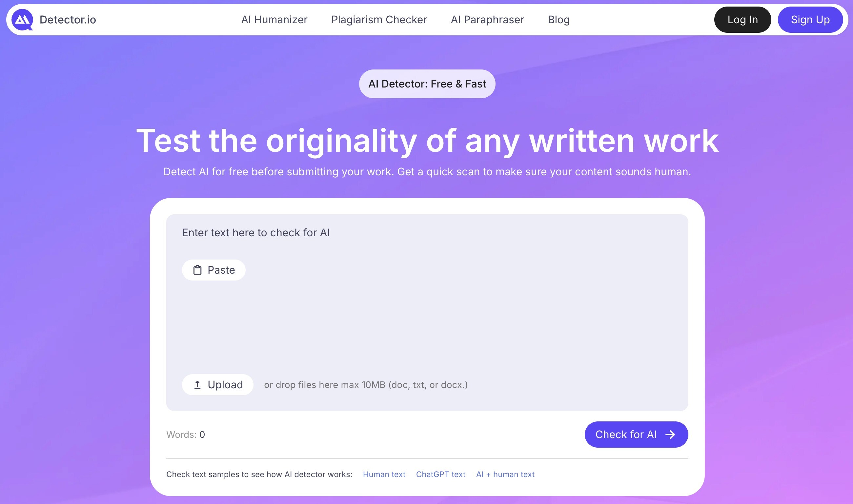The width and height of the screenshot is (853, 504).
Task: Click the Detector.io brand name text
Action: point(68,20)
